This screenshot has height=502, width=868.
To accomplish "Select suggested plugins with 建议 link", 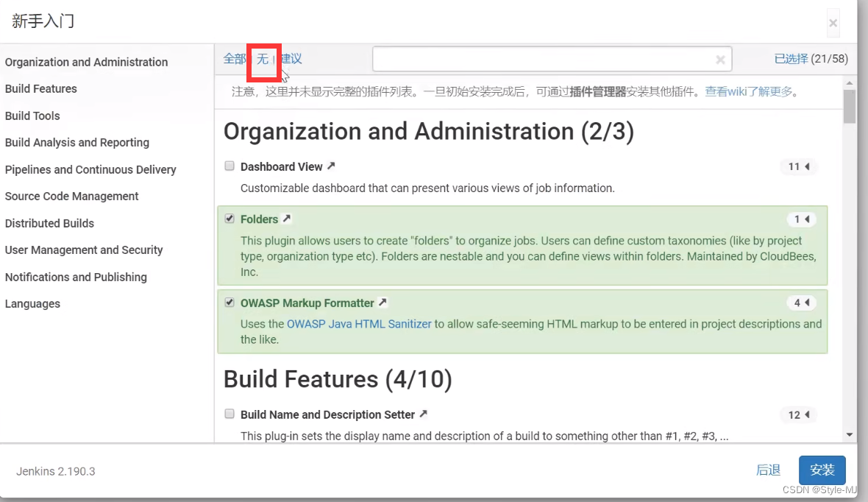I will pyautogui.click(x=291, y=59).
